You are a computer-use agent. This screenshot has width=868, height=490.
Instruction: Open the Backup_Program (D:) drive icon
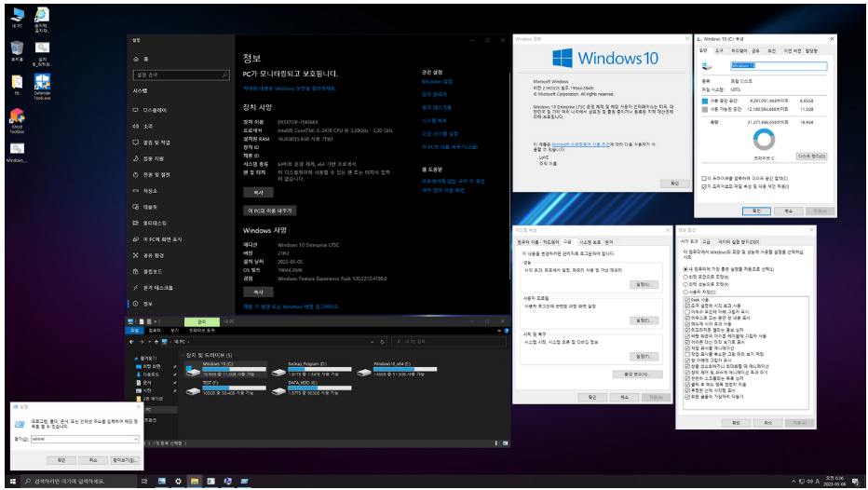278,371
